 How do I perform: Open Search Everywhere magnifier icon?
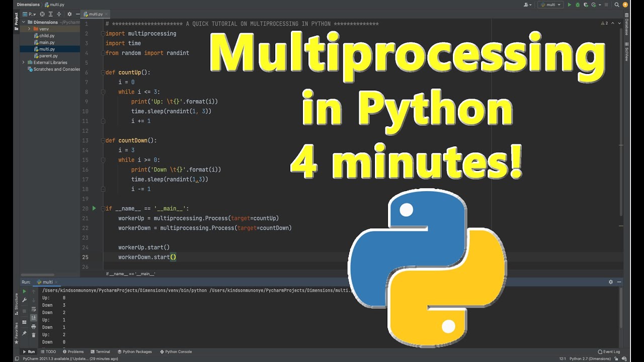click(617, 5)
